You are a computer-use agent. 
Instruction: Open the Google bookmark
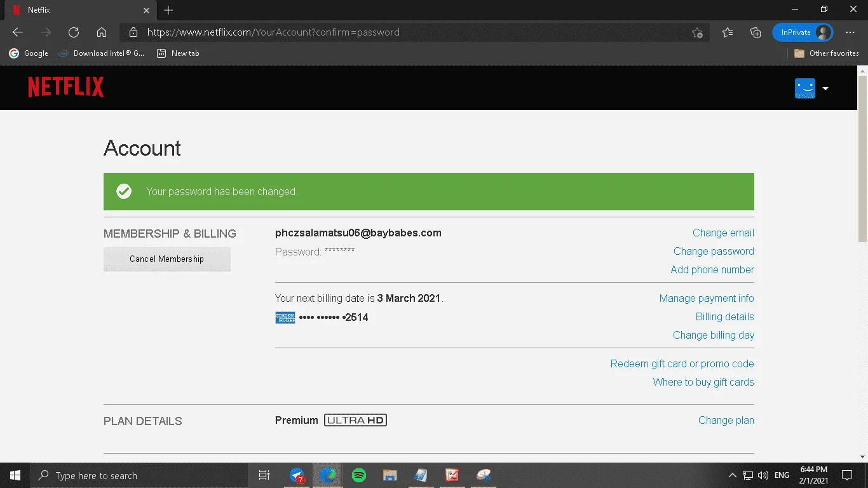(29, 53)
